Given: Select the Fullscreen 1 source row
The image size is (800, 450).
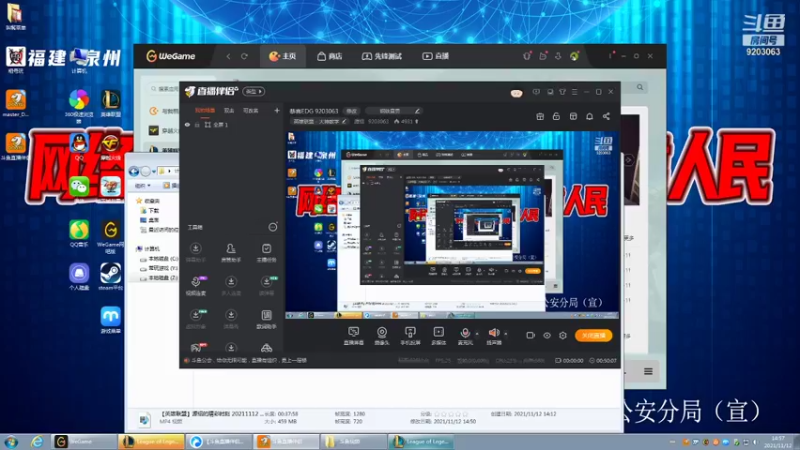Looking at the screenshot, I should [233, 124].
